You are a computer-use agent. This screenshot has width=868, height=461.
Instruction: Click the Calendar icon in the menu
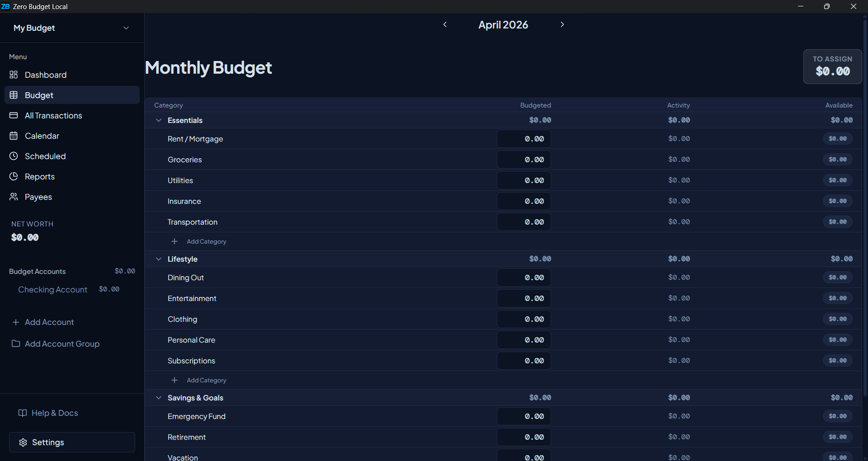14,136
